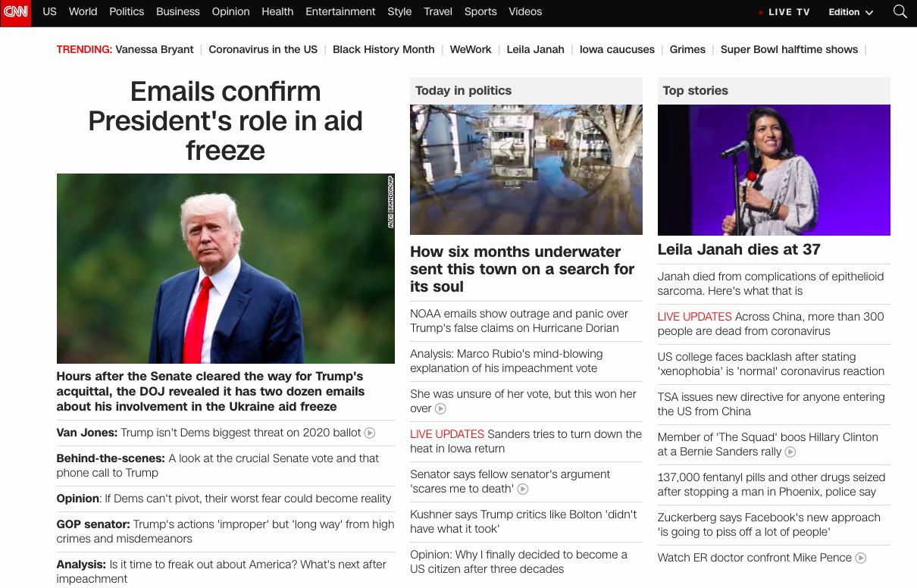Open Zuckerberg Facebook's new approach story
The width and height of the screenshot is (917, 588).
click(769, 524)
